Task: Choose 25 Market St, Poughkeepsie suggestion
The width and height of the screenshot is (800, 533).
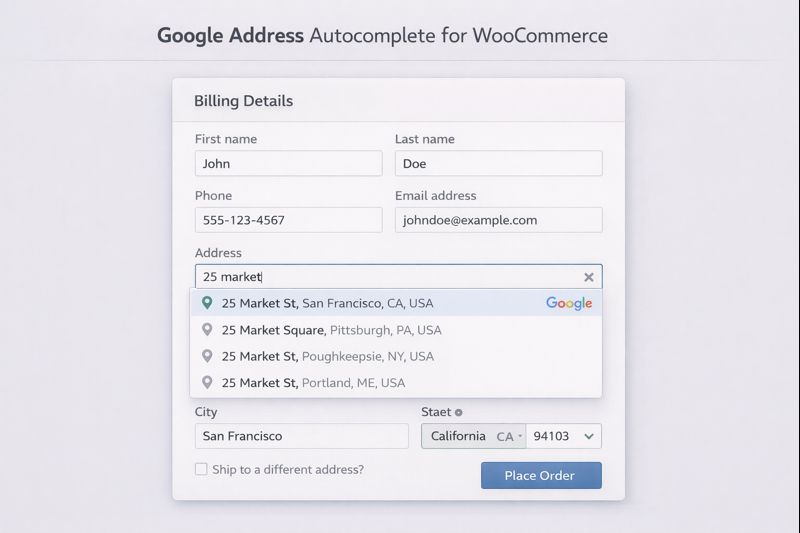Action: tap(396, 356)
